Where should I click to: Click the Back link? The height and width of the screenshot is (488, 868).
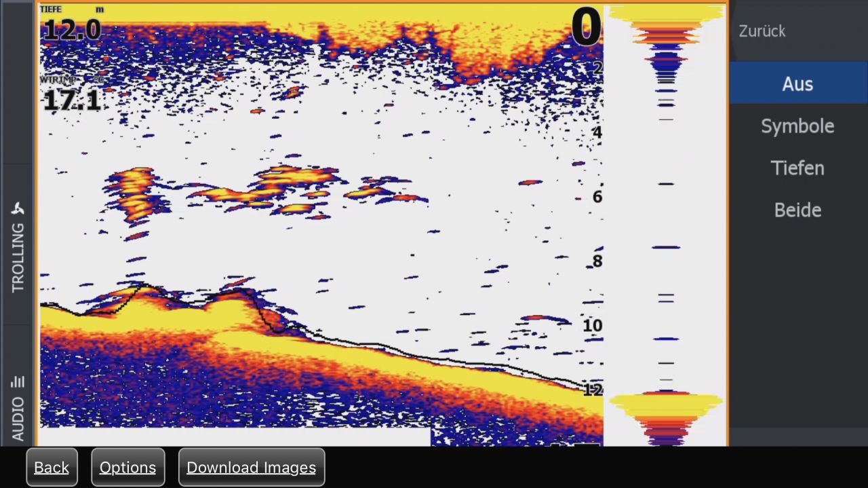point(52,468)
